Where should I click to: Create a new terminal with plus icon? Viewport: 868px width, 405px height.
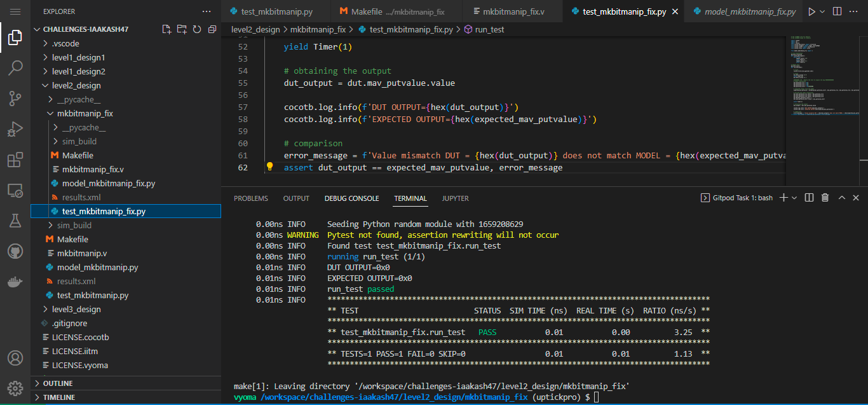point(783,198)
